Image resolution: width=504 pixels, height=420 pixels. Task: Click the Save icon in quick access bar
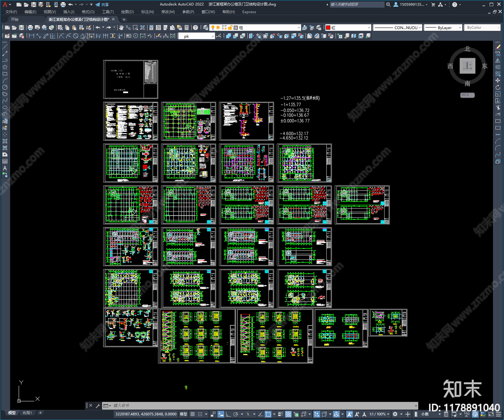pyautogui.click(x=33, y=4)
